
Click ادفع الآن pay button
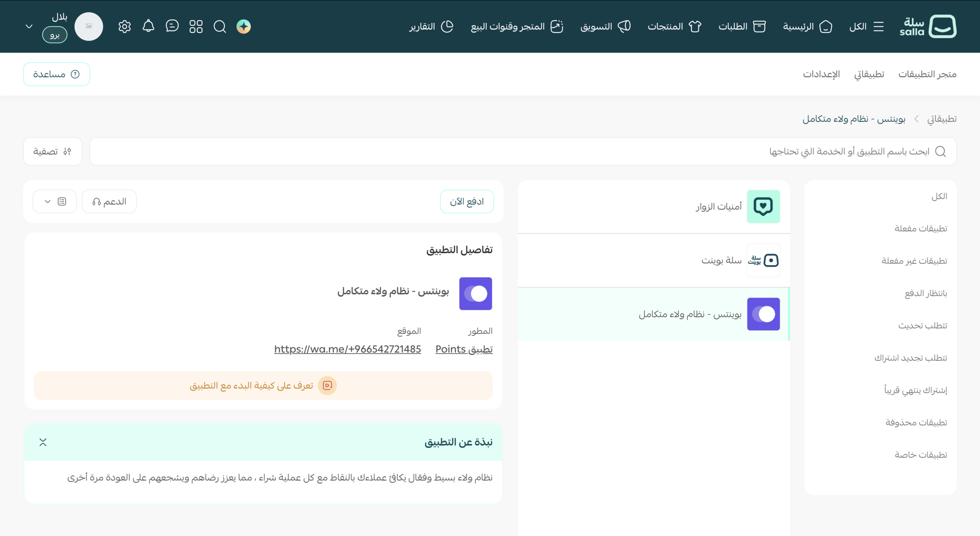(x=467, y=202)
